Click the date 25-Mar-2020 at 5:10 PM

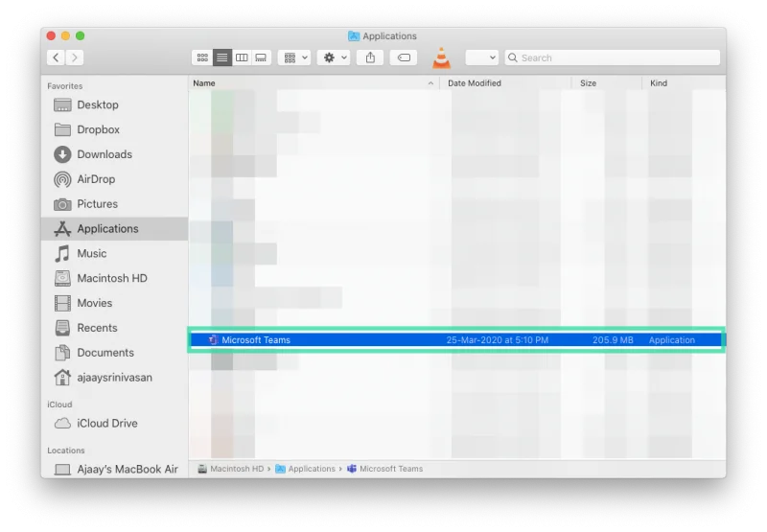tap(497, 340)
